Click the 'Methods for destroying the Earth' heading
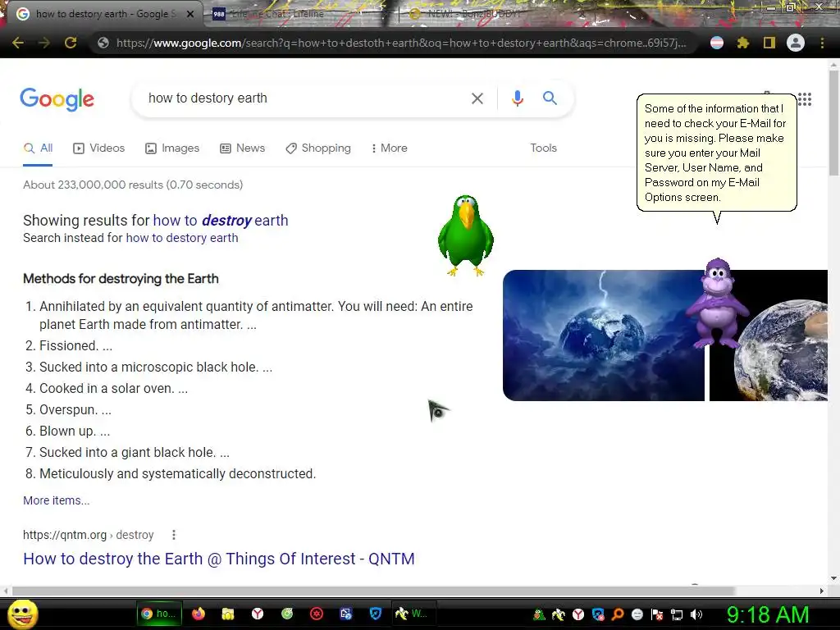 121,279
